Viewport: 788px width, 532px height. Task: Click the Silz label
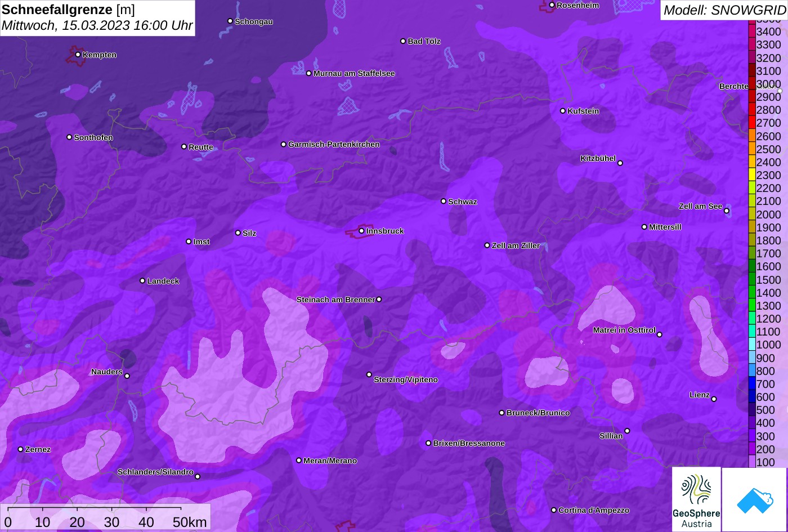tap(249, 233)
